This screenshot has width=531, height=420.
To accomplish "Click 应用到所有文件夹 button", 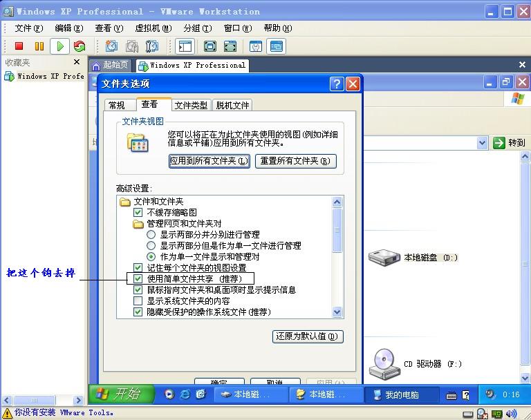I will [209, 161].
